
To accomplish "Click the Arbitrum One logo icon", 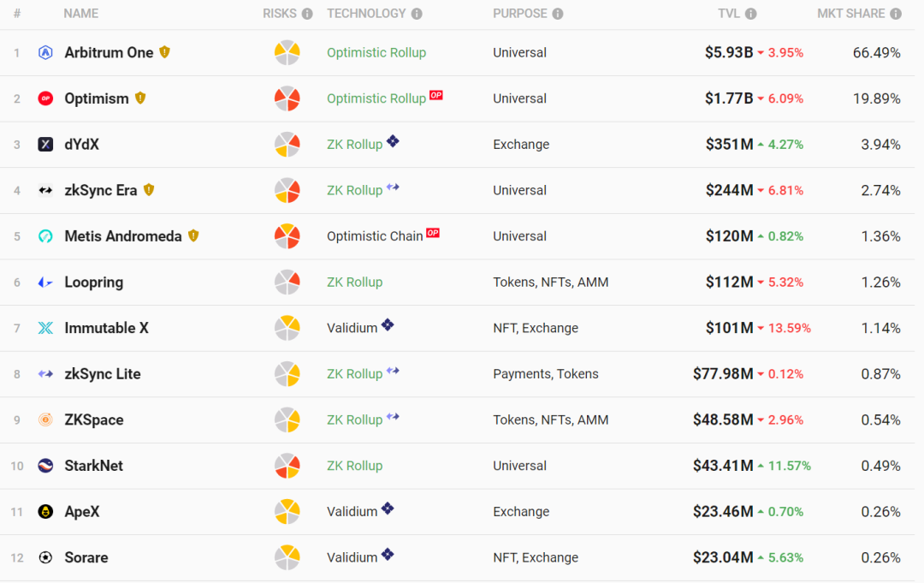I will pos(45,52).
